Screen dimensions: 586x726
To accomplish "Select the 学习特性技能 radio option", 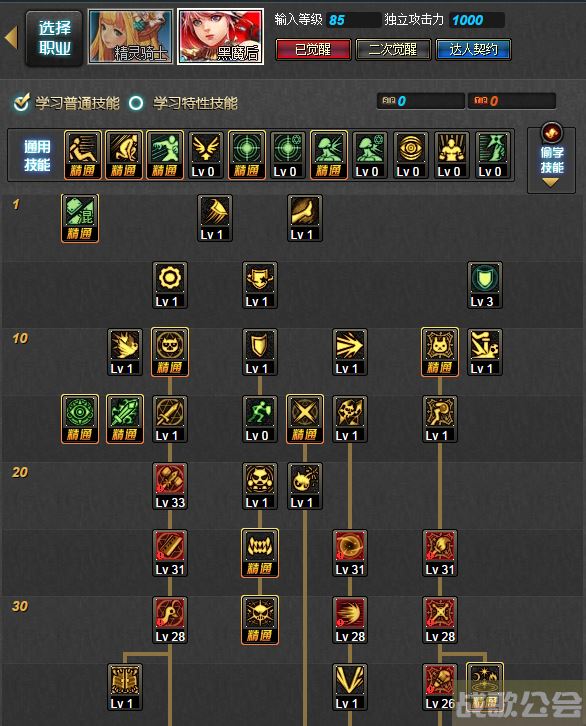I will tap(136, 103).
